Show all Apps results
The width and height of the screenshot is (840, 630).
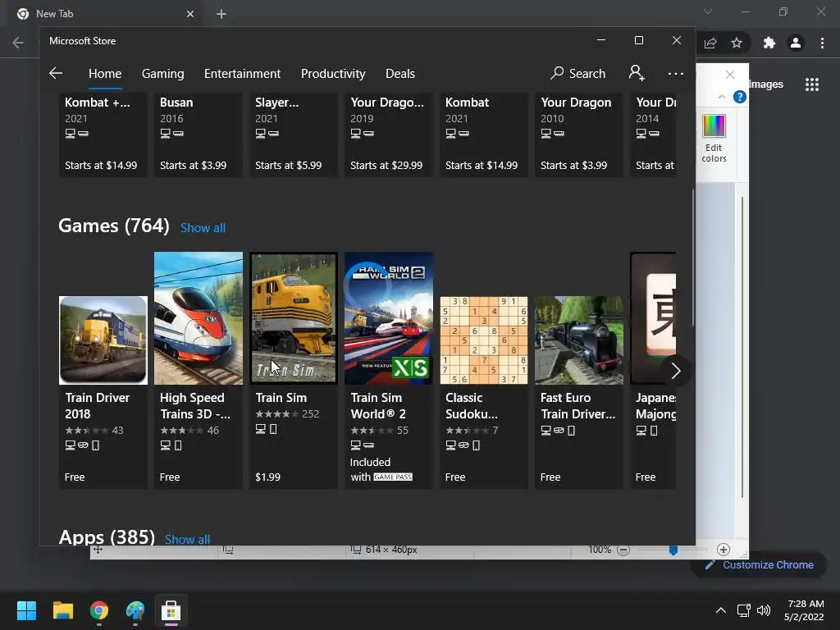pyautogui.click(x=188, y=539)
